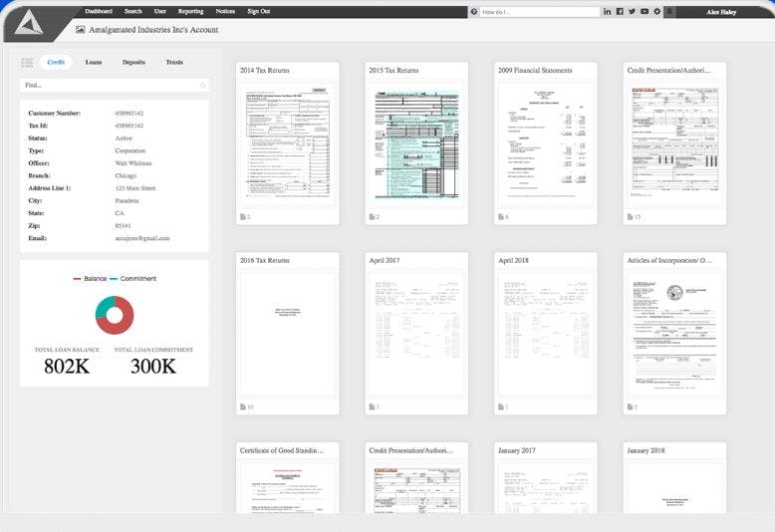Click the image icon before account title
Viewport: 775px width, 532px height.
(80, 30)
